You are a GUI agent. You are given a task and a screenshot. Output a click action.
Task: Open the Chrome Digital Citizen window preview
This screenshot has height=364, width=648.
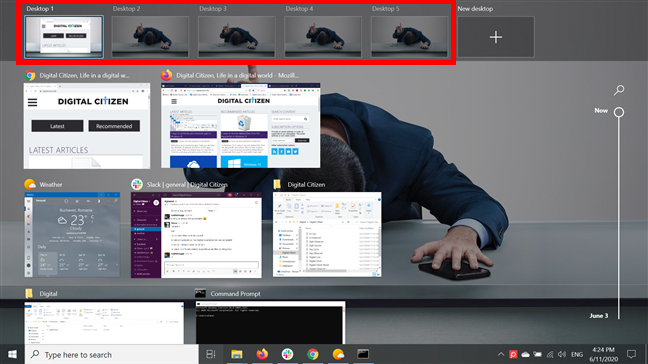pos(87,126)
